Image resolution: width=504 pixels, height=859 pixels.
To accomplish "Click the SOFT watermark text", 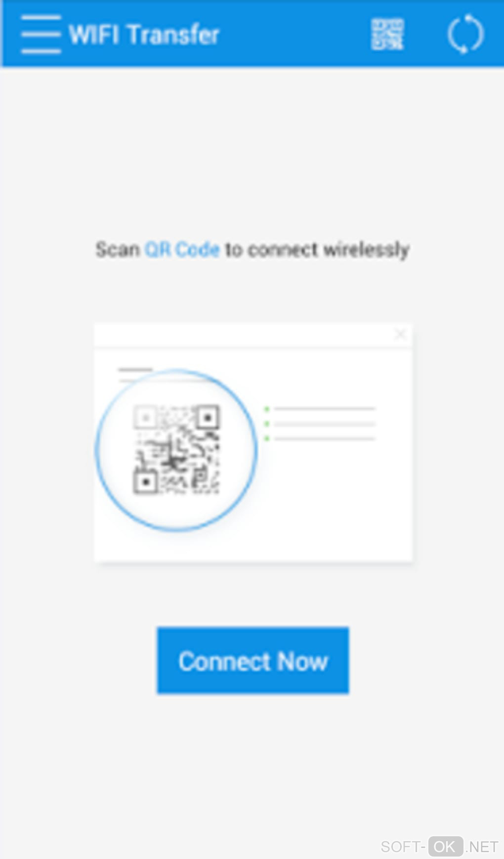I will tap(400, 847).
